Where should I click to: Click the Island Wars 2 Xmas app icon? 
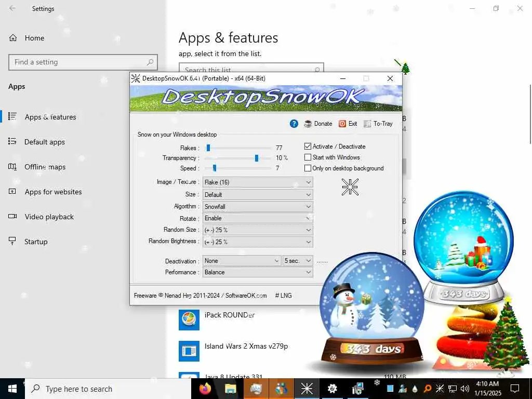(x=189, y=351)
